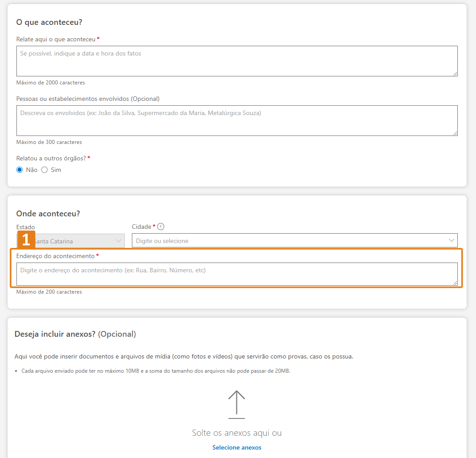Click the 'O que aconteceu?' section heading
This screenshot has height=458, width=476.
49,22
